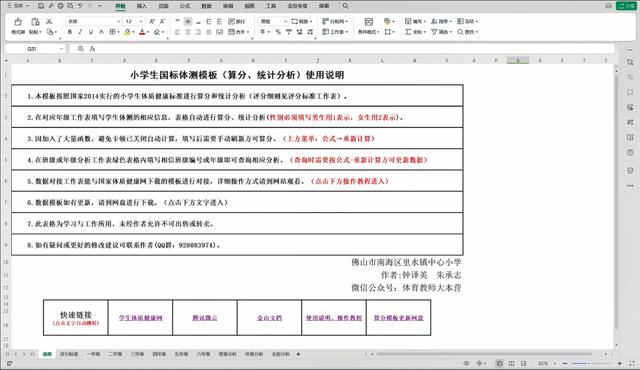This screenshot has width=640, height=370.
Task: Click the red font color swatch
Action: (x=142, y=32)
